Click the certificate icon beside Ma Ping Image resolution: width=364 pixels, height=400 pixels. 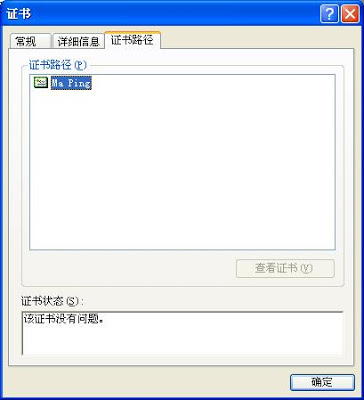pyautogui.click(x=41, y=82)
